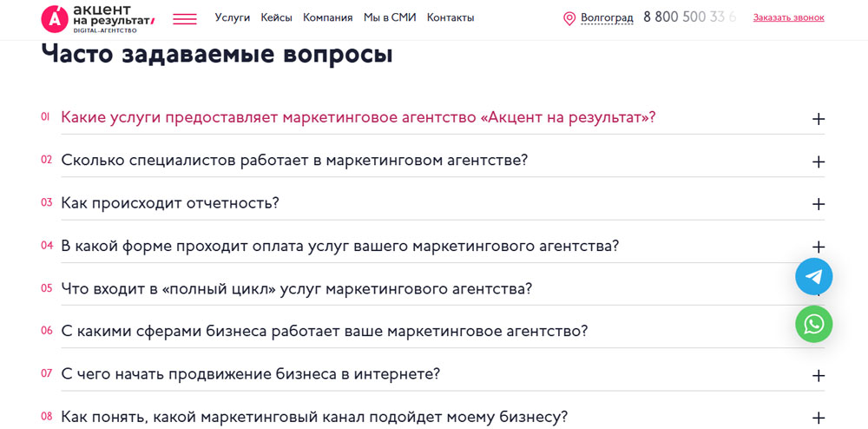
Task: Open the hamburger menu icon
Action: (x=184, y=19)
